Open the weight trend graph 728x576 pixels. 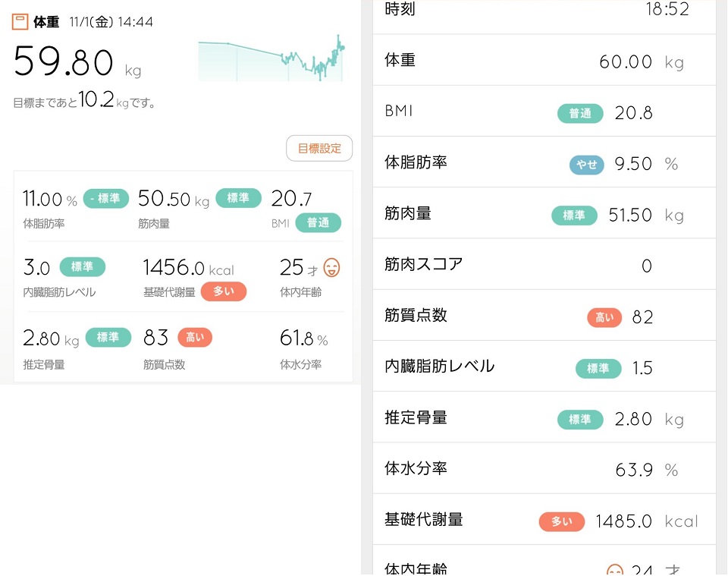[x=271, y=58]
